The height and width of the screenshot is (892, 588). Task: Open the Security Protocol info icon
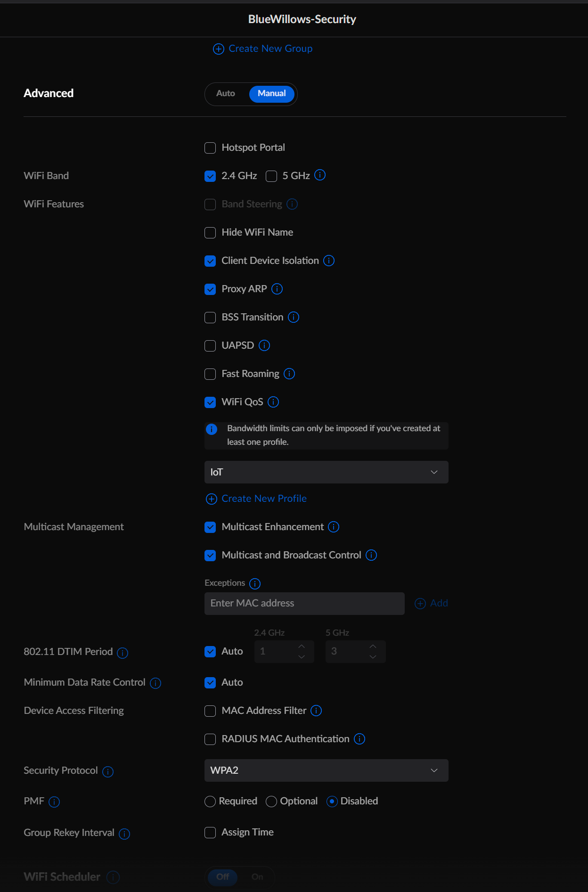tap(107, 772)
